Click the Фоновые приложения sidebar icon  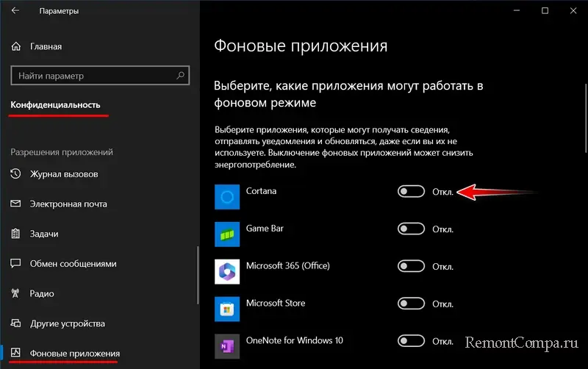coord(15,353)
